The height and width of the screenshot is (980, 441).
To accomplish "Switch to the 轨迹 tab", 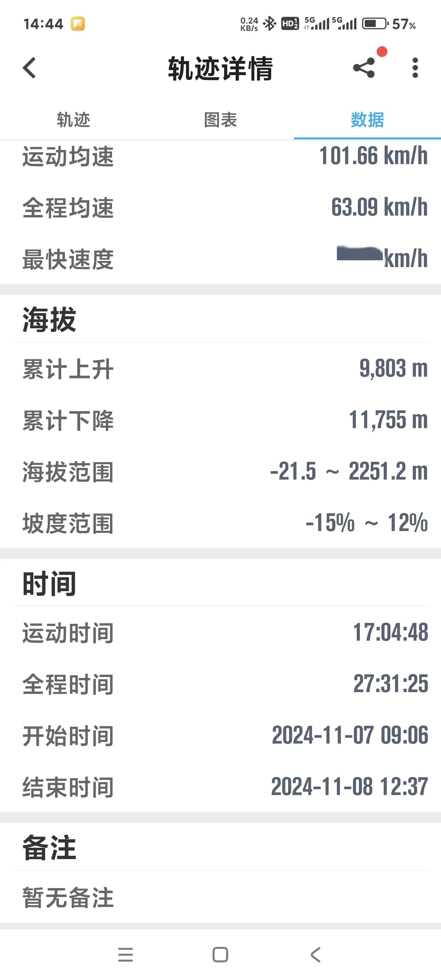I will pos(73,120).
